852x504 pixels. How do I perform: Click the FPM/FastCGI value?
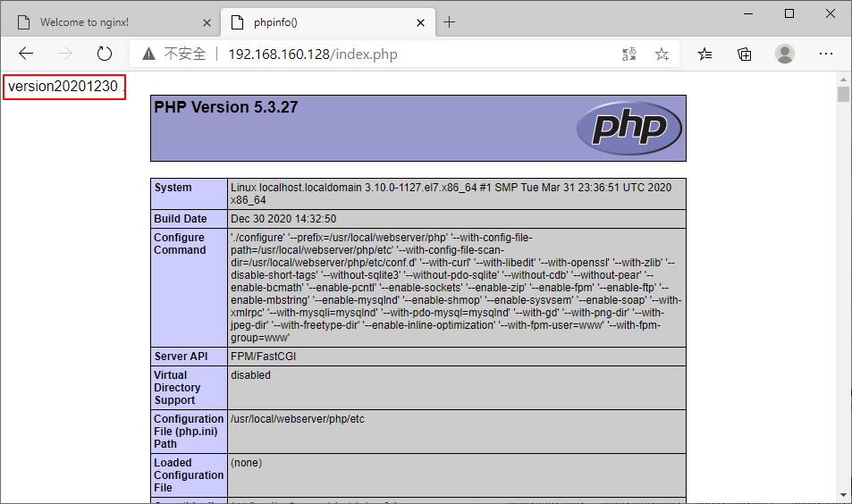[x=264, y=357]
